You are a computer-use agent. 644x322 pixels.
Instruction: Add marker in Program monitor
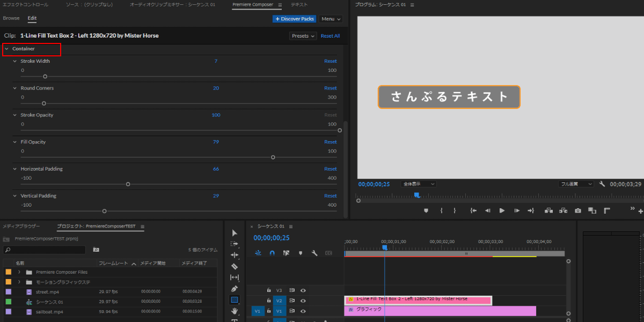(x=426, y=211)
